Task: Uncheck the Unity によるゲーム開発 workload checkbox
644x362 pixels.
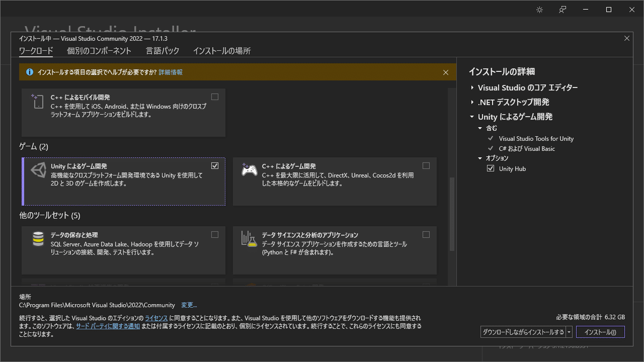Action: (215, 166)
